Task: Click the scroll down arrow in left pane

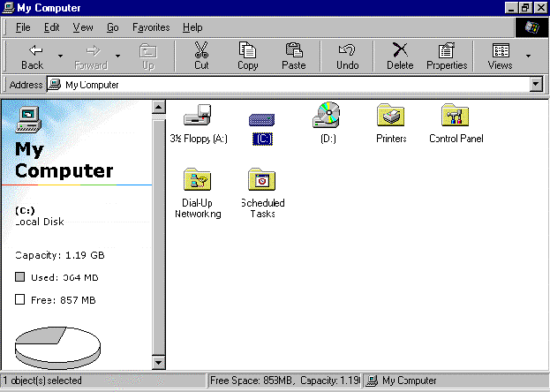Action: [159, 362]
